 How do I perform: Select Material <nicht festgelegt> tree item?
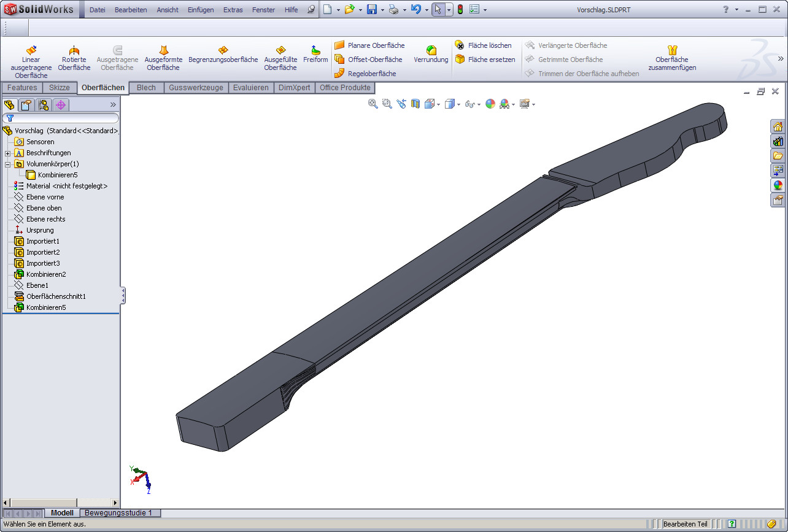pos(61,186)
